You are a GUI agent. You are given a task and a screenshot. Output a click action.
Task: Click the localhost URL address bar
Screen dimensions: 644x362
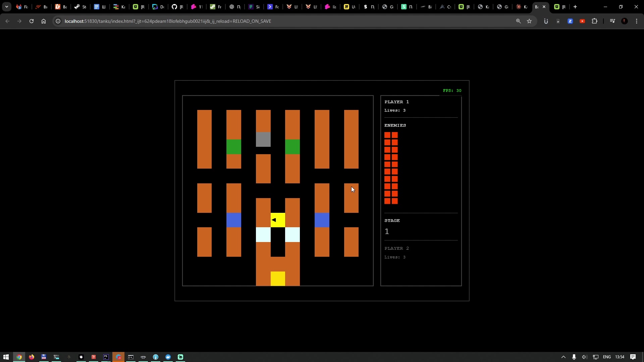coord(168,21)
